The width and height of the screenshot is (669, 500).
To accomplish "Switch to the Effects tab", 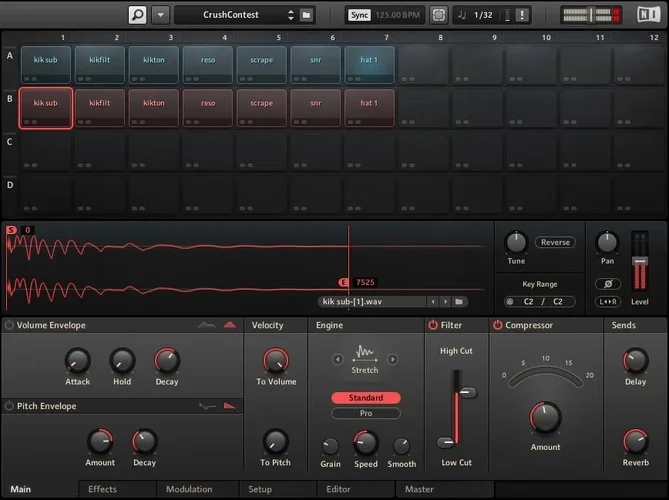I will click(x=102, y=489).
